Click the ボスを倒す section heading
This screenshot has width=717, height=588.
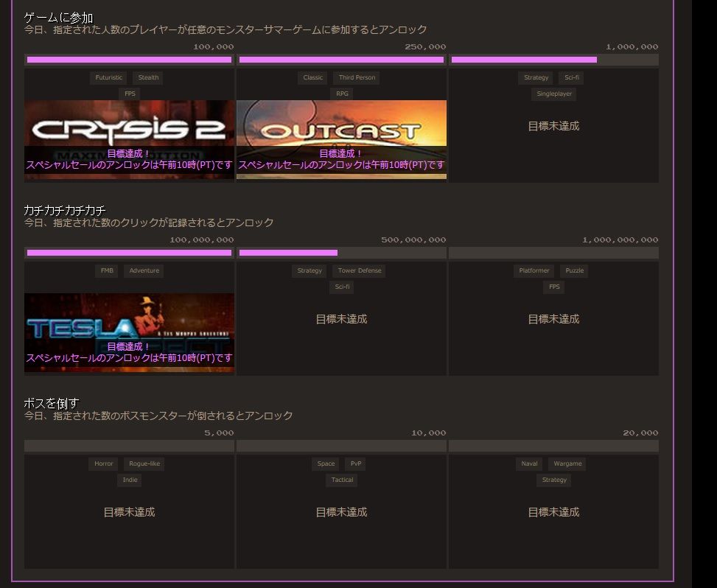point(52,403)
